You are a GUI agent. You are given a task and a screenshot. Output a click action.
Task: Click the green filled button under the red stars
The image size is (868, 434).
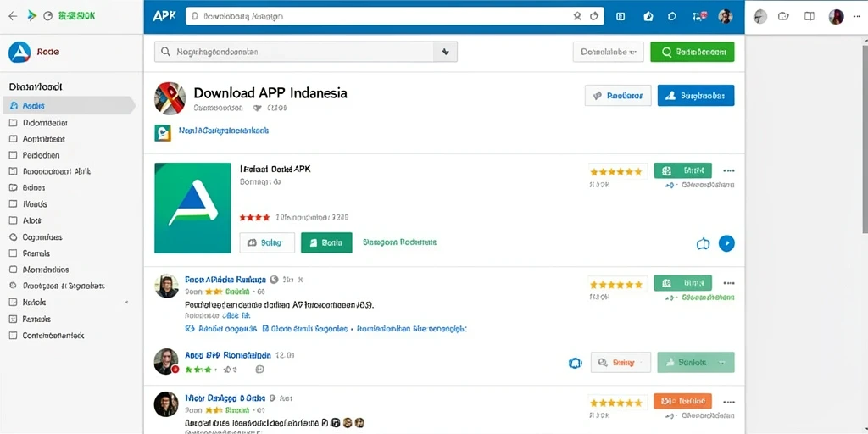pyautogui.click(x=326, y=242)
